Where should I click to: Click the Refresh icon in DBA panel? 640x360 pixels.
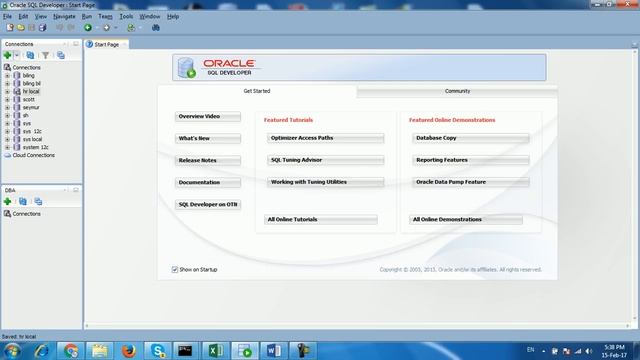pyautogui.click(x=23, y=201)
